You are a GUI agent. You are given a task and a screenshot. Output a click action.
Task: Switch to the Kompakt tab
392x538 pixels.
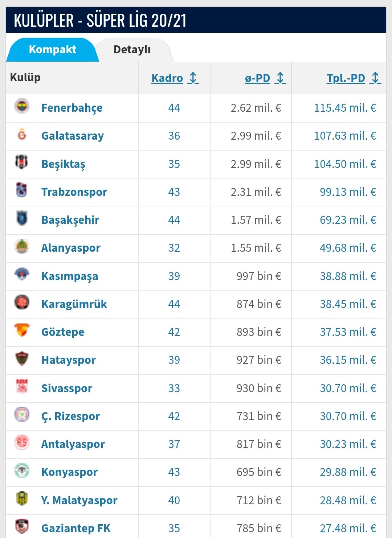(53, 50)
